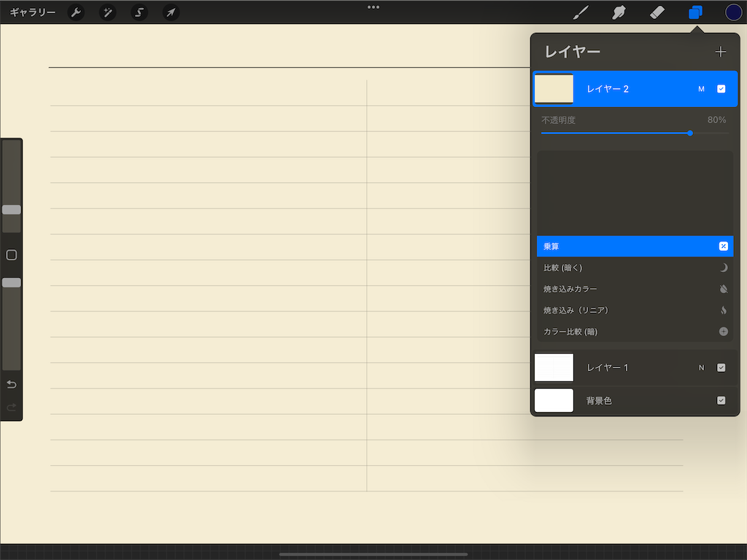The image size is (747, 560).
Task: Add a new layer with plus
Action: click(720, 52)
